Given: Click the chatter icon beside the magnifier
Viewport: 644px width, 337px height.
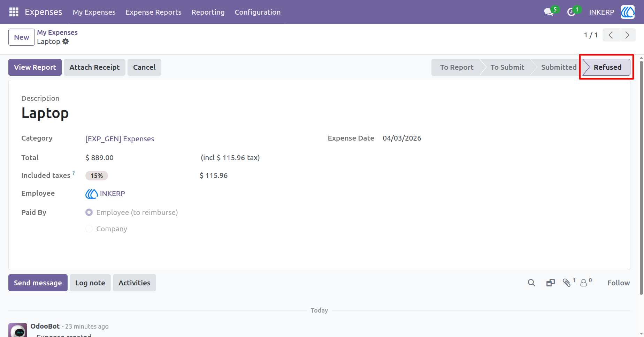Looking at the screenshot, I should (551, 283).
